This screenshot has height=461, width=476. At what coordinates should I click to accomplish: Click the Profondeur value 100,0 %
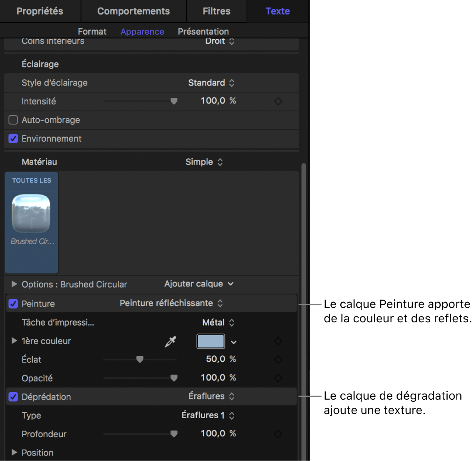(x=218, y=434)
